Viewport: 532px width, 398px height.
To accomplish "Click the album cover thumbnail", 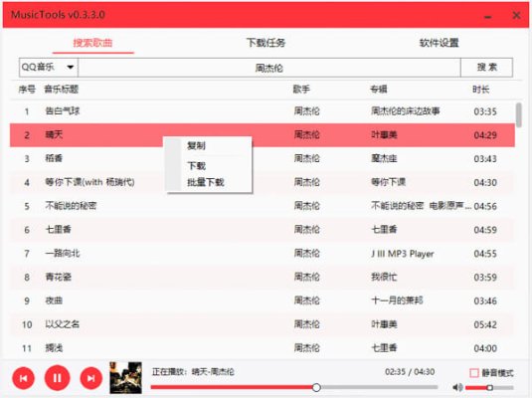I will [x=125, y=378].
